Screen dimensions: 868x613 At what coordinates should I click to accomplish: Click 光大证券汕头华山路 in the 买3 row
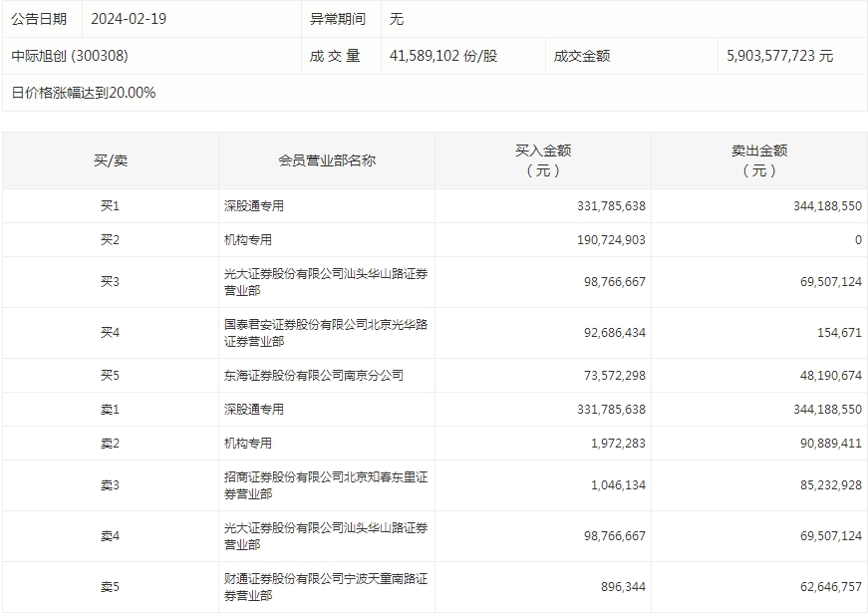pos(326,282)
